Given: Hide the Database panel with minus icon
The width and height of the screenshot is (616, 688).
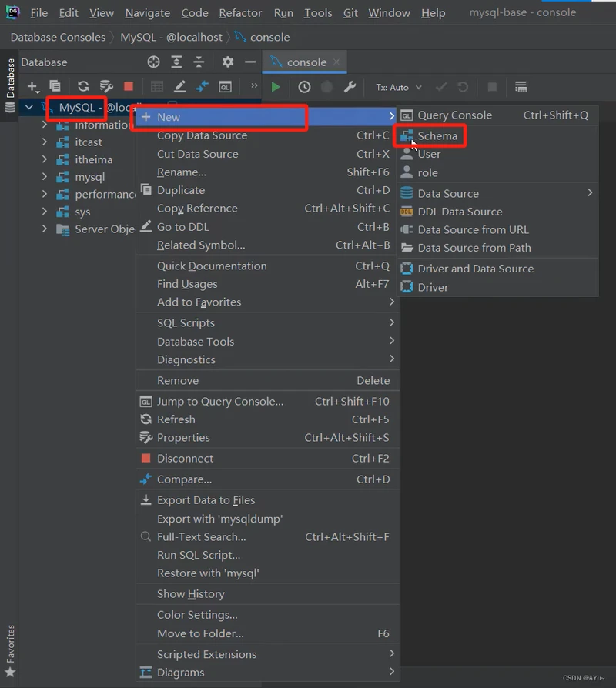Looking at the screenshot, I should click(250, 62).
